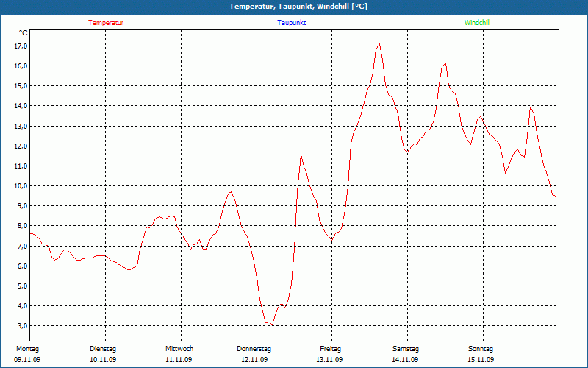Image resolution: width=588 pixels, height=368 pixels.
Task: Select the 6,0 y-axis value
Action: tap(22, 266)
